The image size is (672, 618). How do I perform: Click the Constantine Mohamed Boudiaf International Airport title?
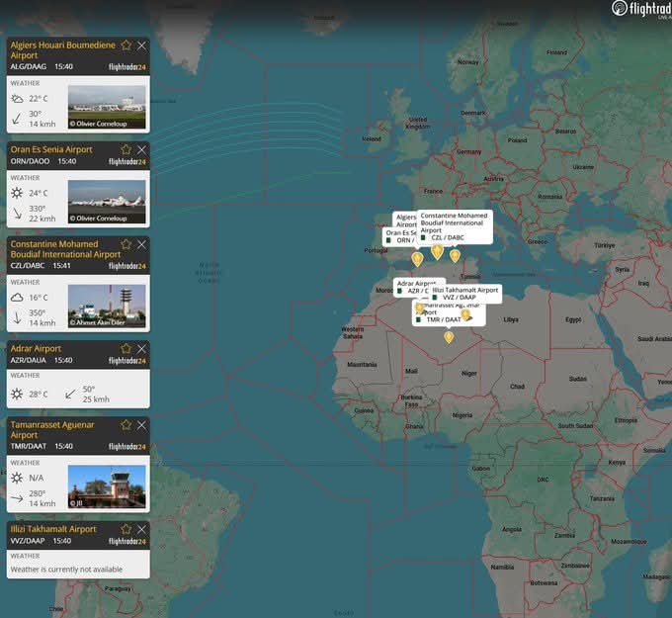tap(65, 249)
